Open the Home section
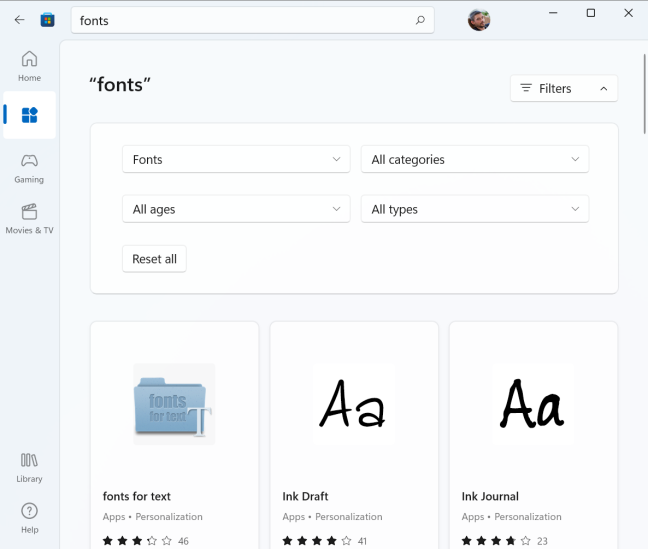Screen dimensions: 648x549 (29, 66)
